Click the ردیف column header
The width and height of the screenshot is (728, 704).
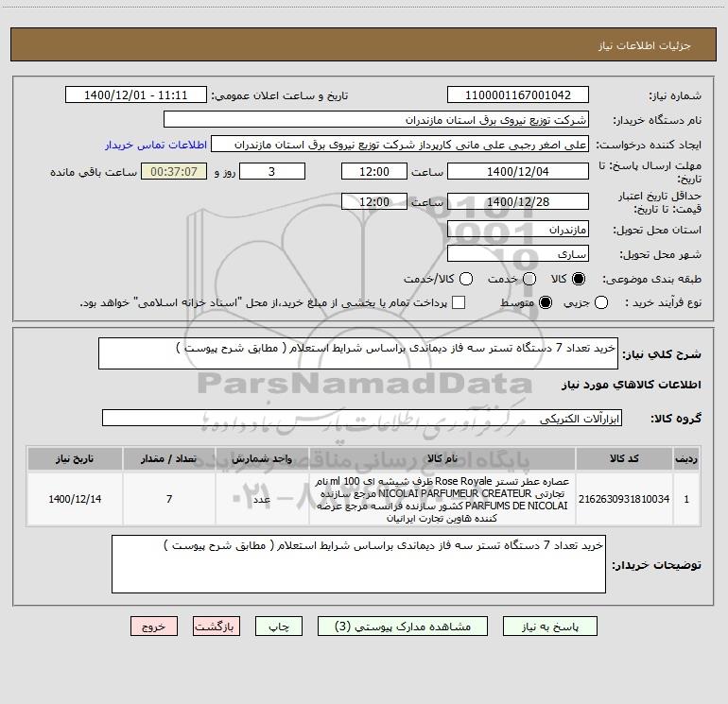686,459
